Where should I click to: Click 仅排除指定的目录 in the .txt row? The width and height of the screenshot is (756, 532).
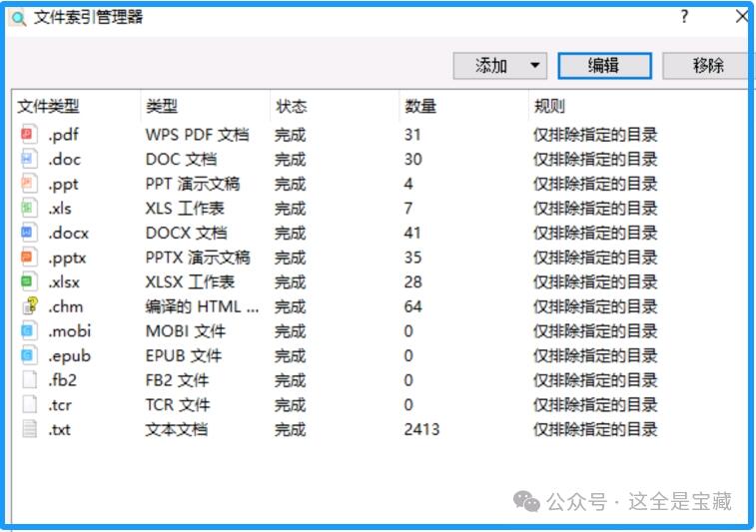coord(595,429)
